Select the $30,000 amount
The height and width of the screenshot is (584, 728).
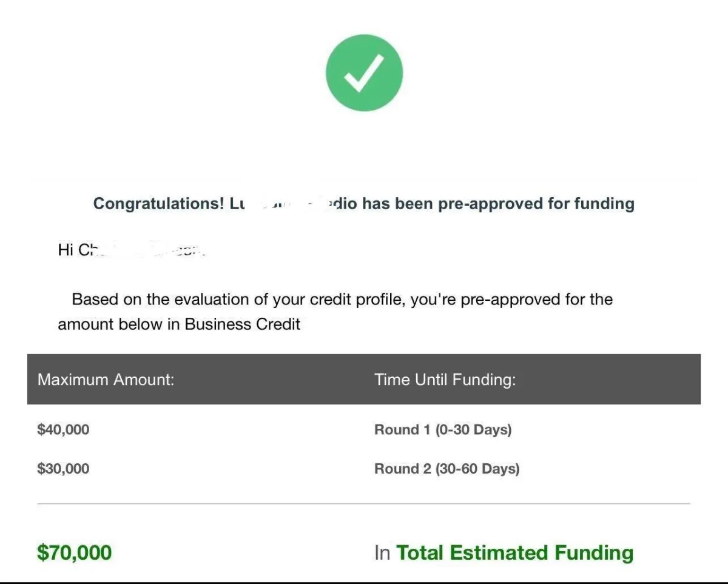coord(63,469)
